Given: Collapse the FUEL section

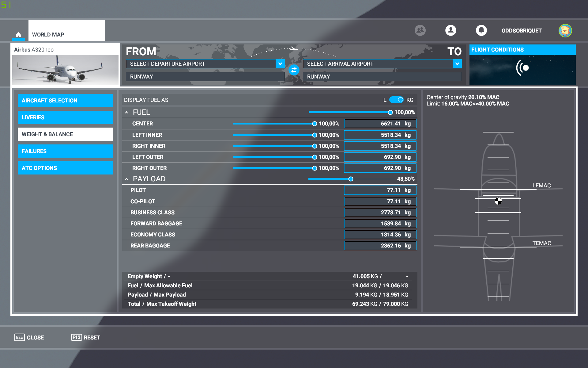Looking at the screenshot, I should (127, 112).
